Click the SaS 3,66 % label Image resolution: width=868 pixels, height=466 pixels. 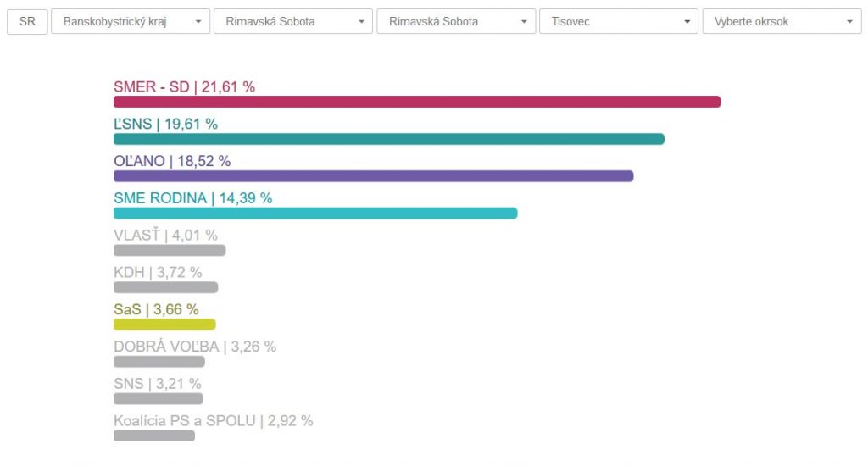coord(156,309)
